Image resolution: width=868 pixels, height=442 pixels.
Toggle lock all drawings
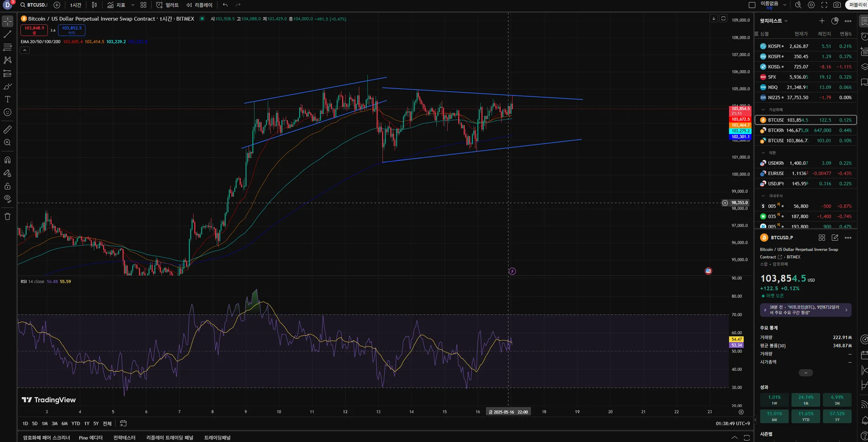(x=8, y=186)
